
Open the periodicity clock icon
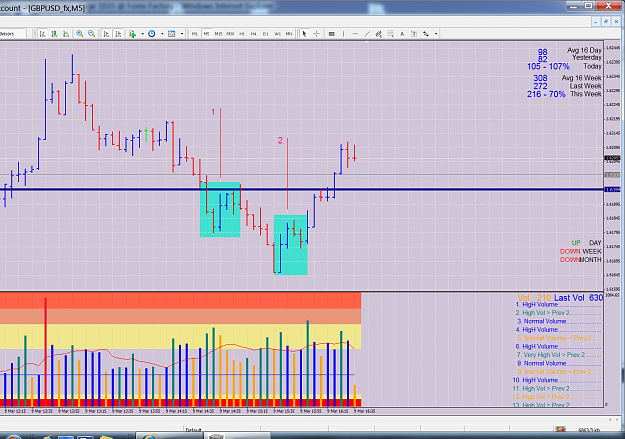pos(152,34)
